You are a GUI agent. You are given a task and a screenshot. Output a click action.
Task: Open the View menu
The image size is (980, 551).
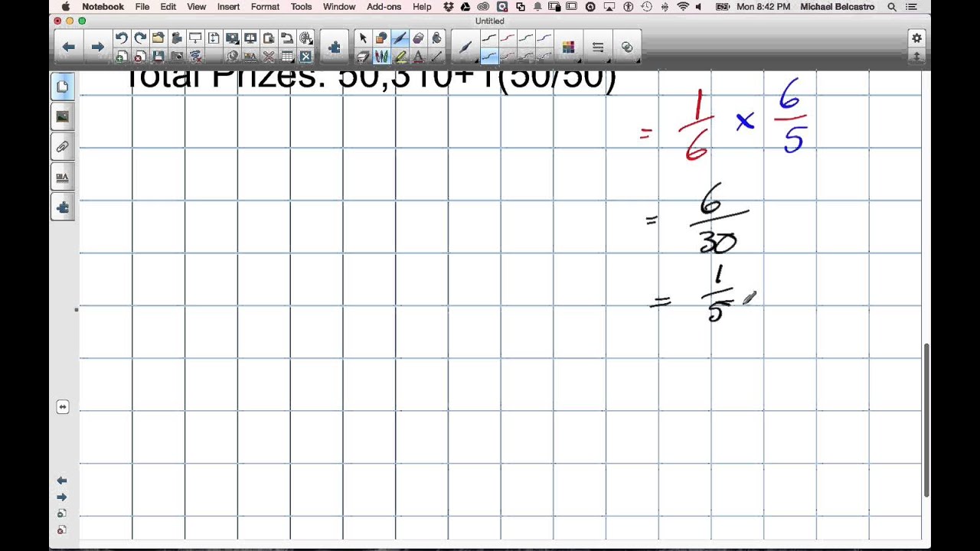click(x=197, y=7)
